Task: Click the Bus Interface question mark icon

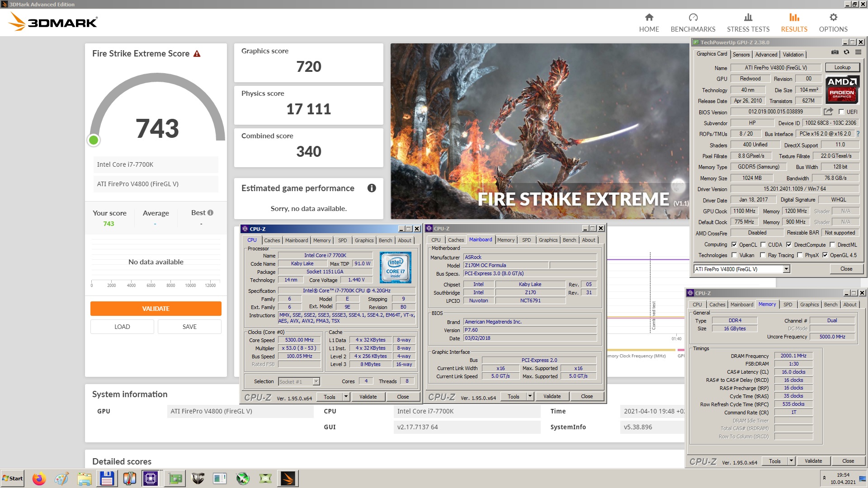Action: coord(858,134)
